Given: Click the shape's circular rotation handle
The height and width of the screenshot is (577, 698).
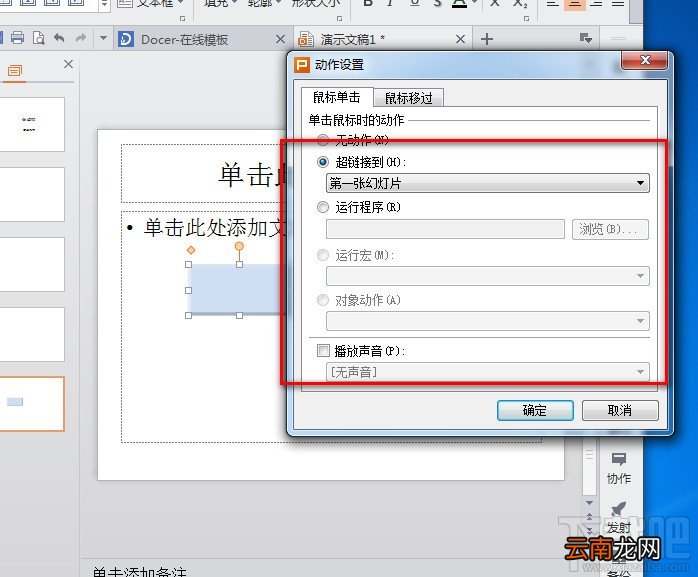Looking at the screenshot, I should pyautogui.click(x=239, y=246).
